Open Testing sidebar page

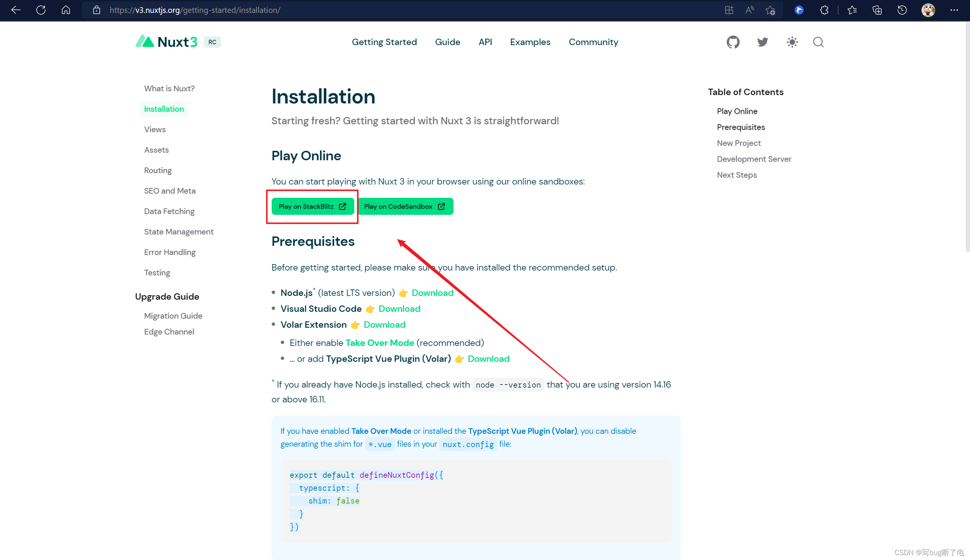[157, 272]
